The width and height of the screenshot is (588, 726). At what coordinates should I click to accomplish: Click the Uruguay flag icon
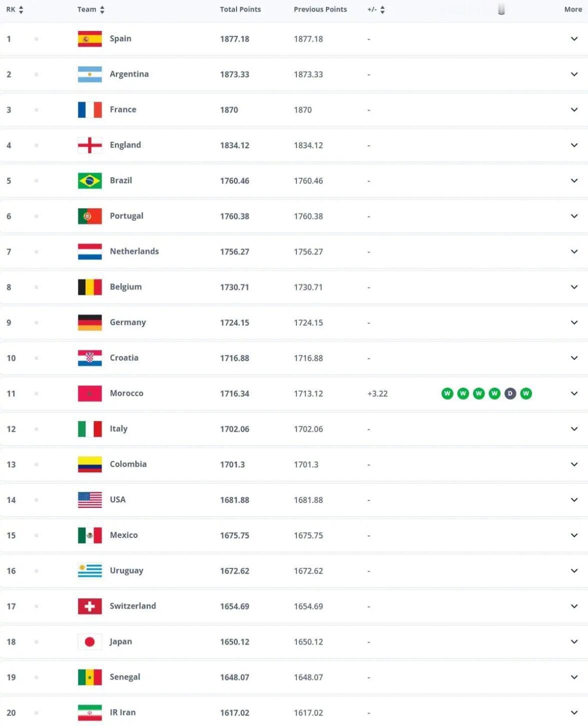(x=89, y=571)
